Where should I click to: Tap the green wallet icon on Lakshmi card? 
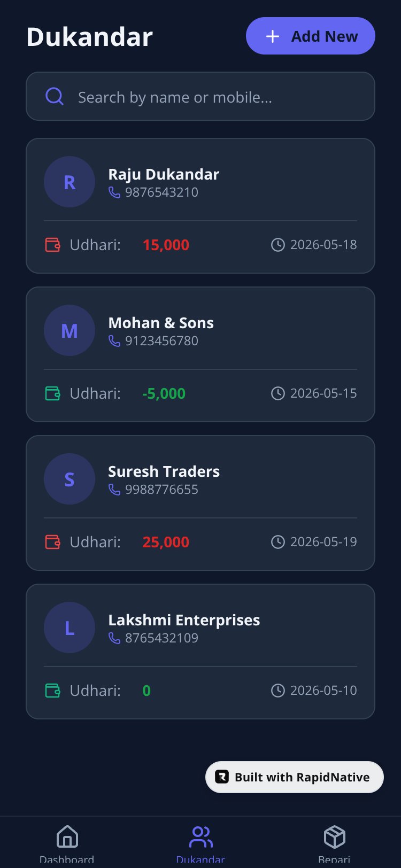[52, 691]
